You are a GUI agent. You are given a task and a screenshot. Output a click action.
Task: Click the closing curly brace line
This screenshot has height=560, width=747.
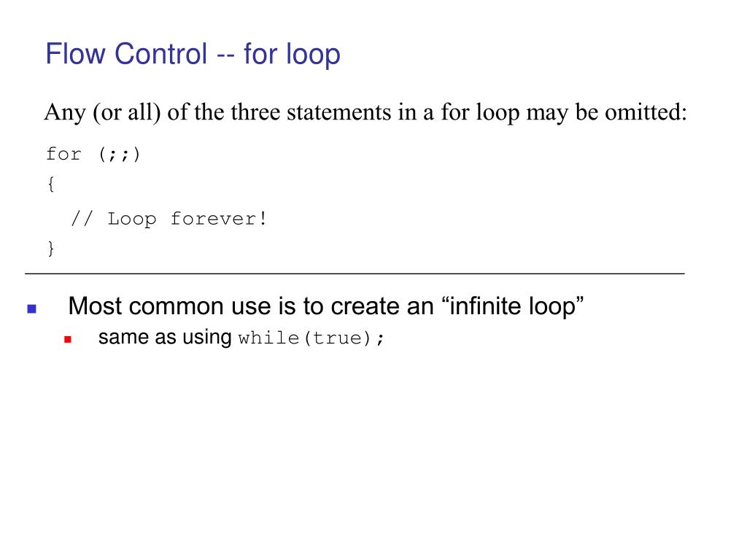tap(50, 249)
